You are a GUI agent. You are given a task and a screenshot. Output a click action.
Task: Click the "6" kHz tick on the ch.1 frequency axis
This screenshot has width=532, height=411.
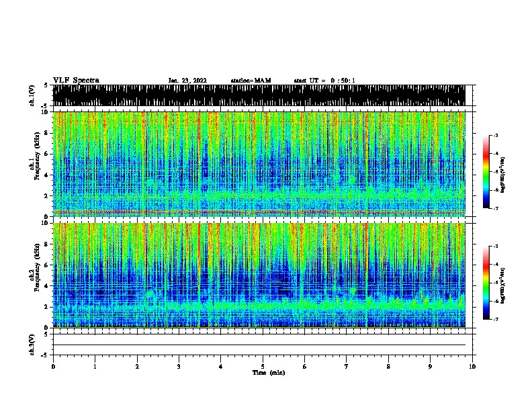(x=47, y=154)
